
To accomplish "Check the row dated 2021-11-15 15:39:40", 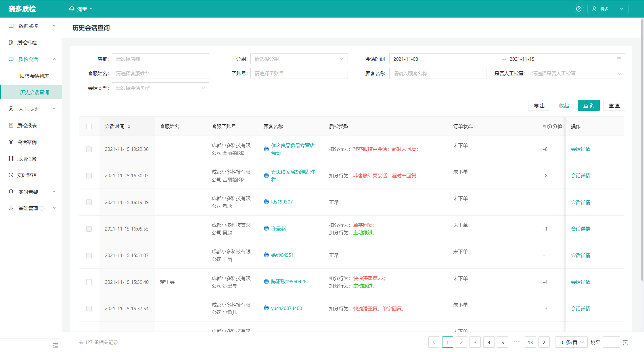I will click(89, 282).
